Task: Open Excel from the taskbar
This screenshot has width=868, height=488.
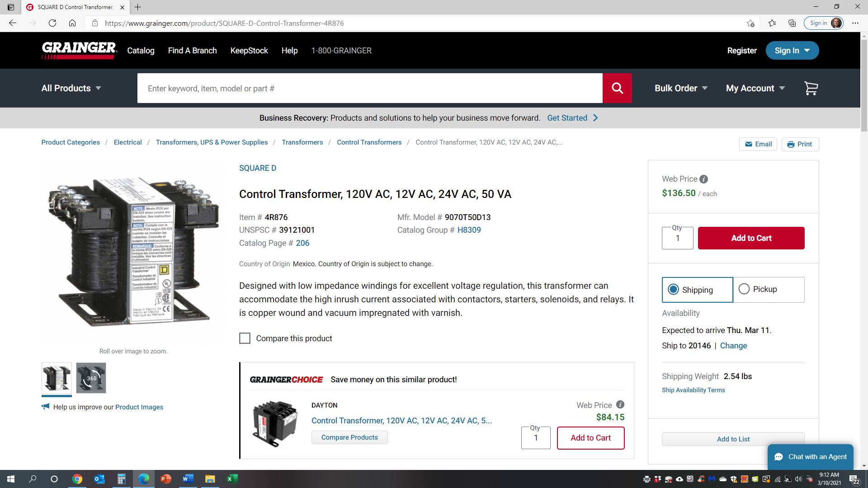Action: [x=232, y=479]
